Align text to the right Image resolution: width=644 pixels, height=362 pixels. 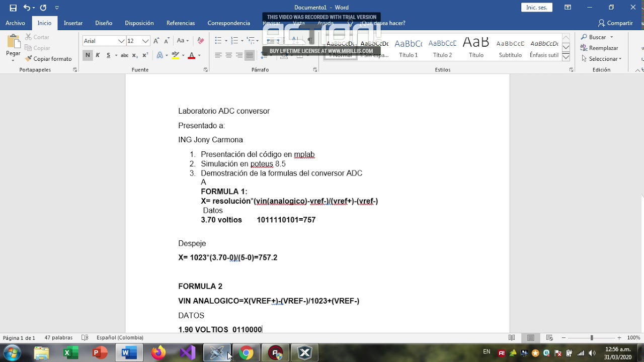239,55
